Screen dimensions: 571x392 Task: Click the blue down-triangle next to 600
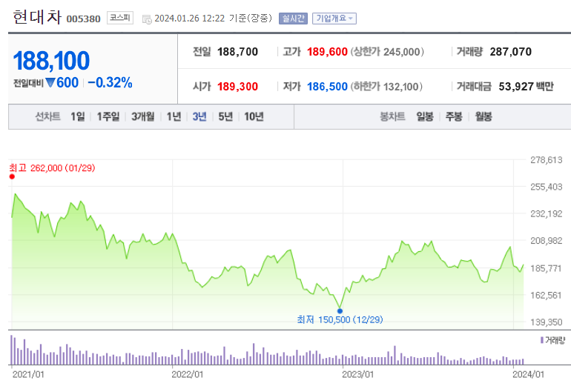50,83
